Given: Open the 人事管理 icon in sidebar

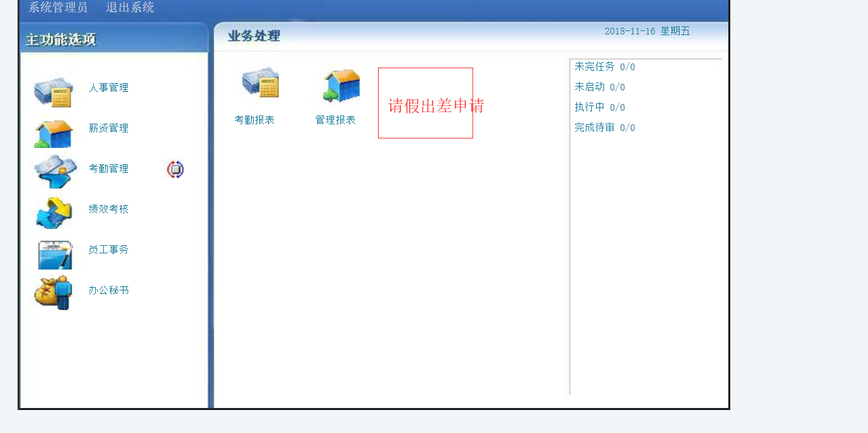Looking at the screenshot, I should 54,92.
